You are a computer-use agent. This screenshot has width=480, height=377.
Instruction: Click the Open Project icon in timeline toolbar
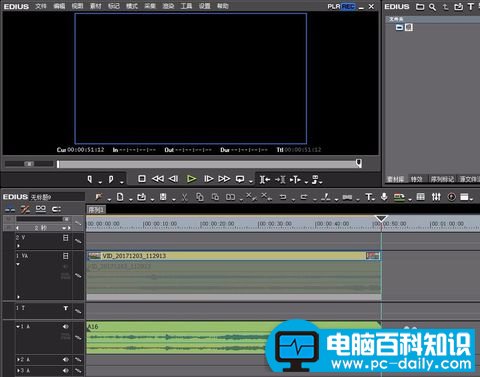141,197
